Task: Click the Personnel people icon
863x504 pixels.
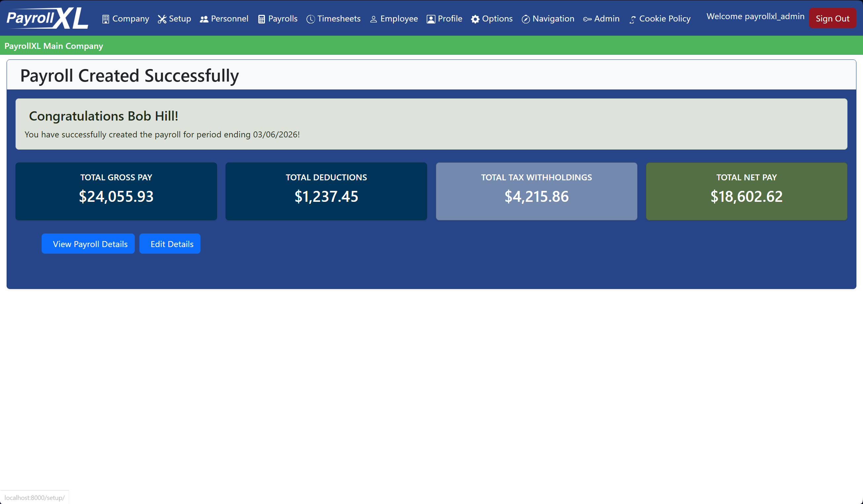Action: [x=204, y=19]
